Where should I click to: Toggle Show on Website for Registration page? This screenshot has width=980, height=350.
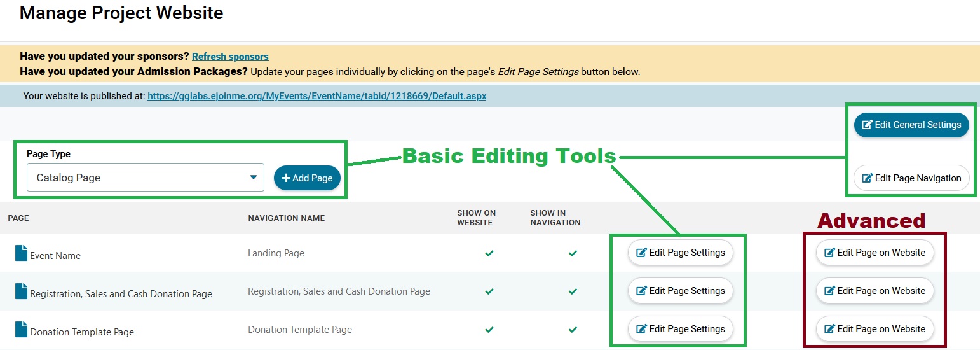489,291
